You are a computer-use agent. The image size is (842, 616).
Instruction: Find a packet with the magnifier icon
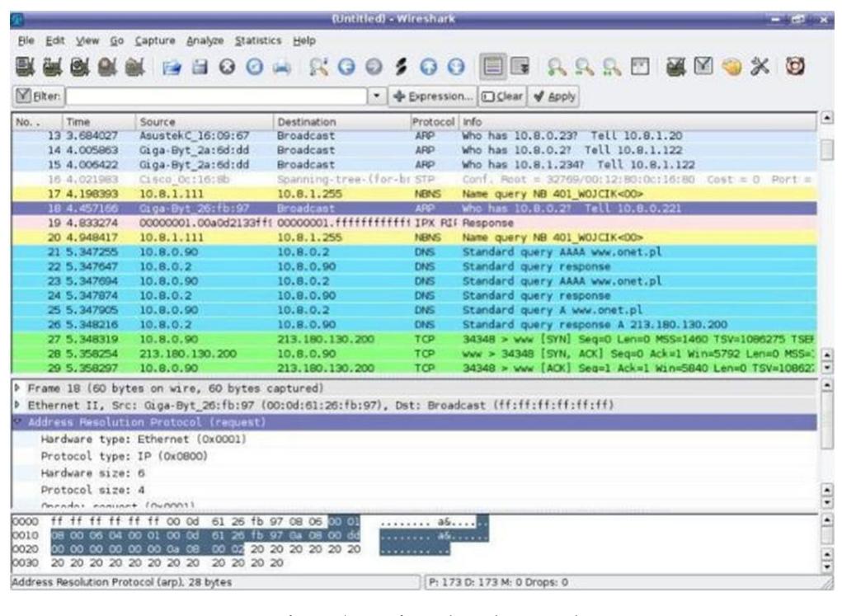click(x=318, y=67)
